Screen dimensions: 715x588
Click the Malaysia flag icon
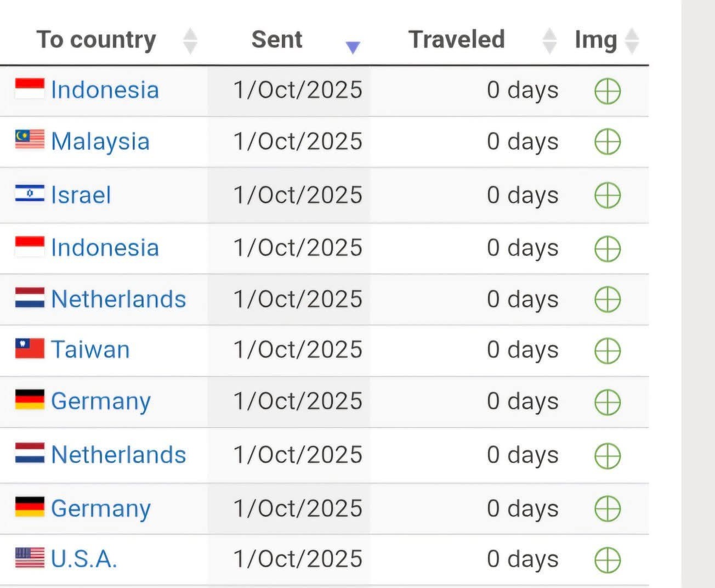pos(30,140)
